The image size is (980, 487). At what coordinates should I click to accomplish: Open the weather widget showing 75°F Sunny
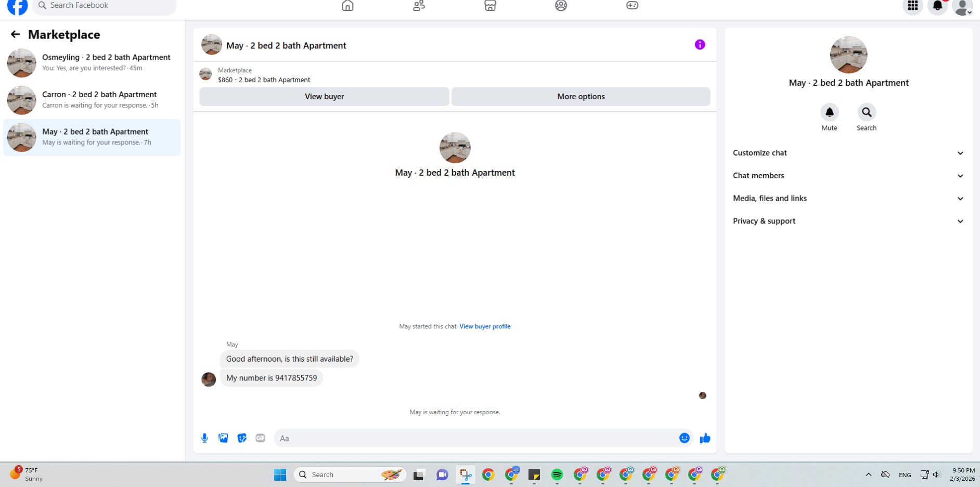click(26, 474)
